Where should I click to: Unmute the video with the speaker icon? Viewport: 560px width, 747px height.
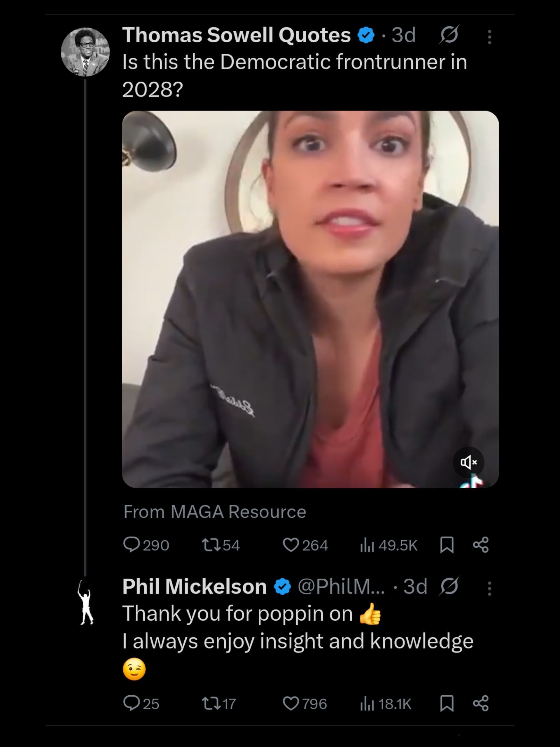tap(468, 462)
